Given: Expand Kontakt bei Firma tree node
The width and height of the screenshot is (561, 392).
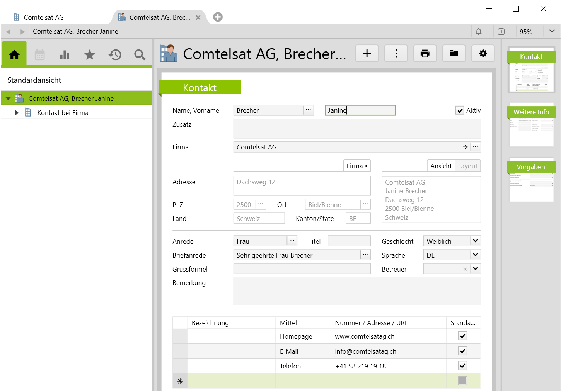Looking at the screenshot, I should tap(17, 113).
